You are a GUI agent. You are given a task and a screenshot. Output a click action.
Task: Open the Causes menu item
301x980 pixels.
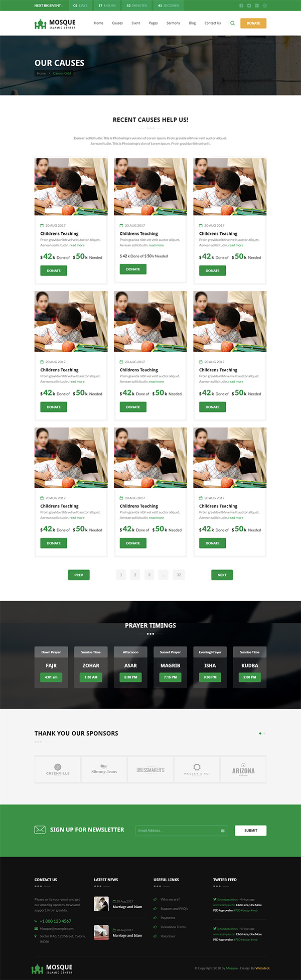pos(117,23)
